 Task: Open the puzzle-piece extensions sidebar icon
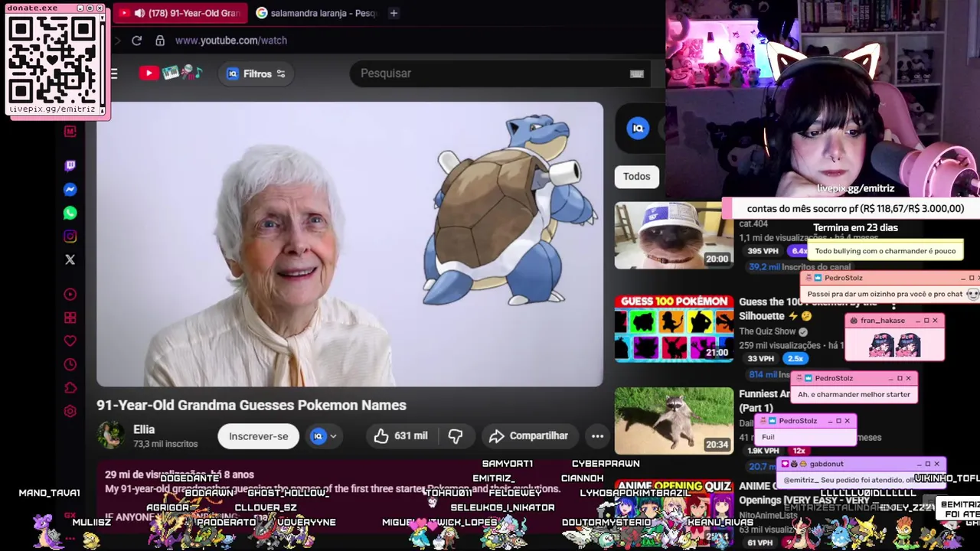pos(70,388)
